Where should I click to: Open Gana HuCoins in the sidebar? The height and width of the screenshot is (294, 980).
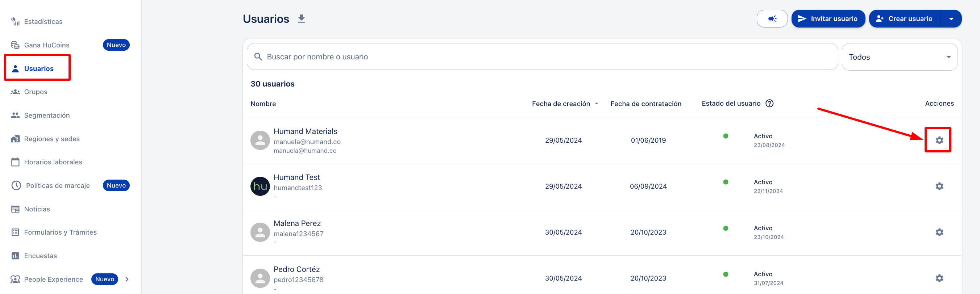(46, 45)
